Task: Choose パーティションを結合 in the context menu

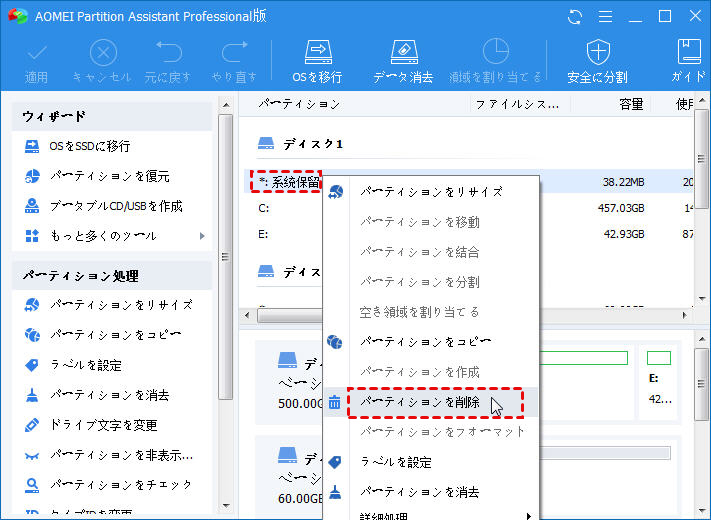Action: [x=431, y=252]
